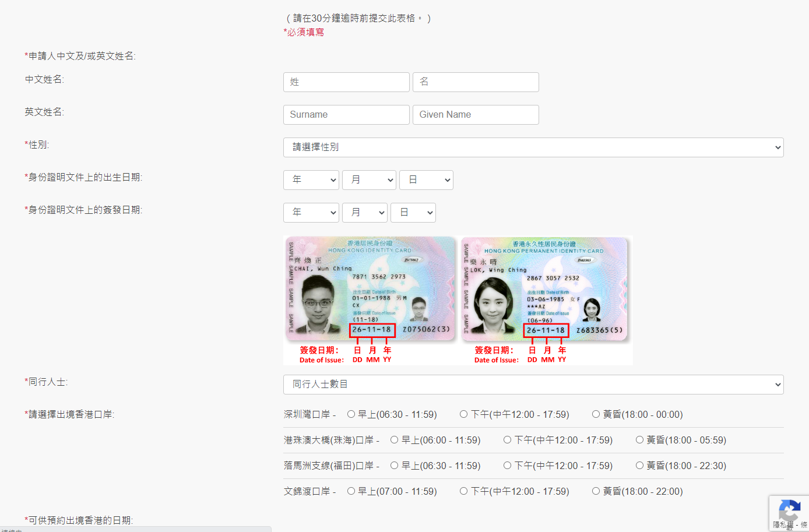Focus the English Surname input field
This screenshot has width=809, height=532.
coord(346,115)
